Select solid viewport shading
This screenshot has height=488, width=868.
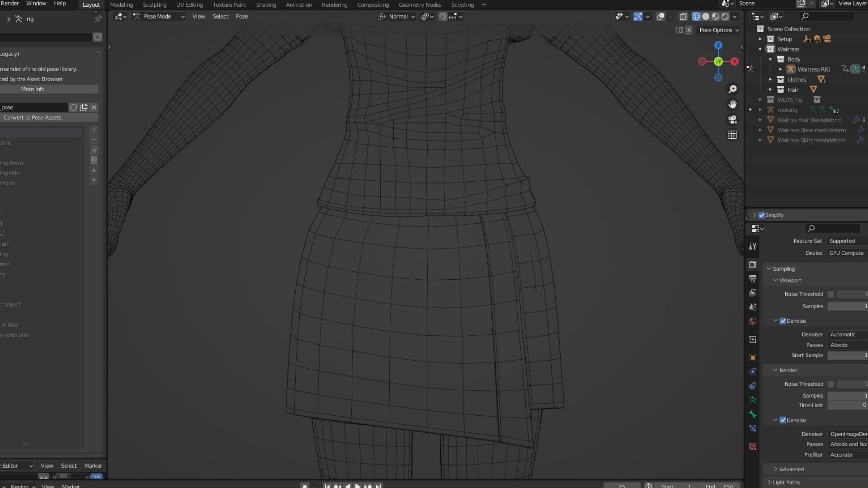(706, 17)
